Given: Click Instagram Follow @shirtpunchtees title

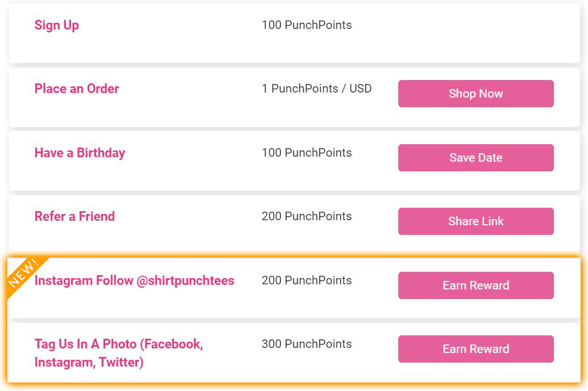Looking at the screenshot, I should pyautogui.click(x=134, y=280).
